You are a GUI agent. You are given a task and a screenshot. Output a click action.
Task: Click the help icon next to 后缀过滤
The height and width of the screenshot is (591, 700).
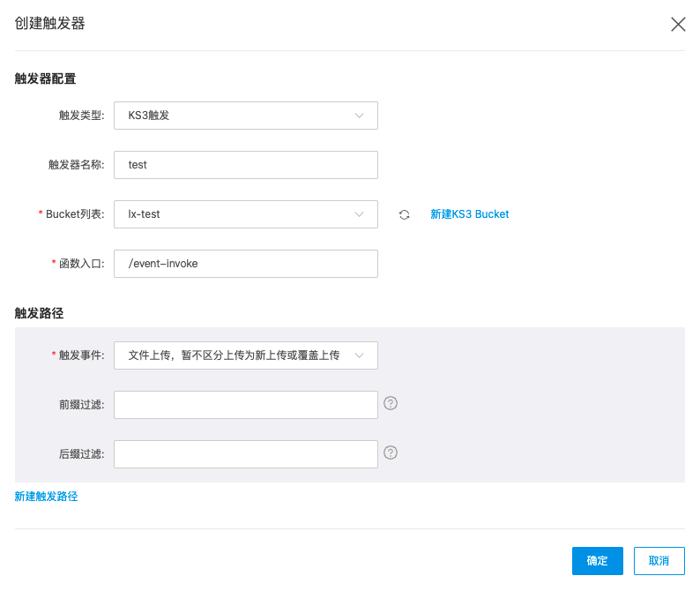[391, 453]
